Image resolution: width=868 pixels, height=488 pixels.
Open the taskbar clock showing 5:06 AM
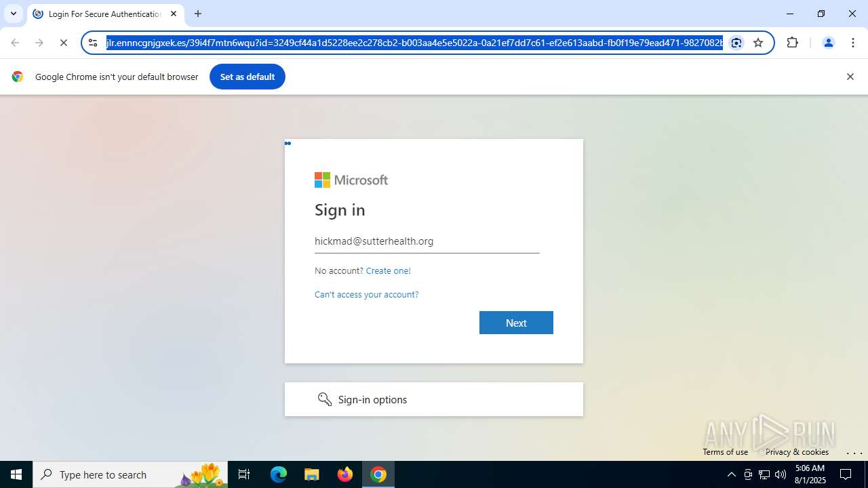[x=810, y=474]
